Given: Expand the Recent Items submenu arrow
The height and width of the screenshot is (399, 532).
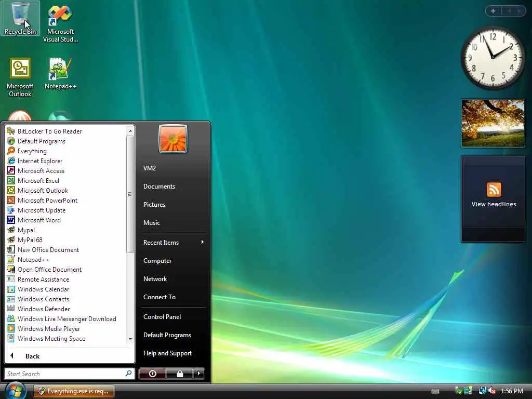Looking at the screenshot, I should (203, 242).
